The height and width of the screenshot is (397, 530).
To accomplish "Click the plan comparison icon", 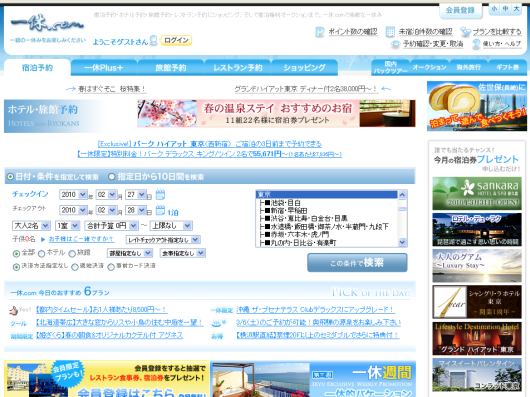I will click(465, 32).
